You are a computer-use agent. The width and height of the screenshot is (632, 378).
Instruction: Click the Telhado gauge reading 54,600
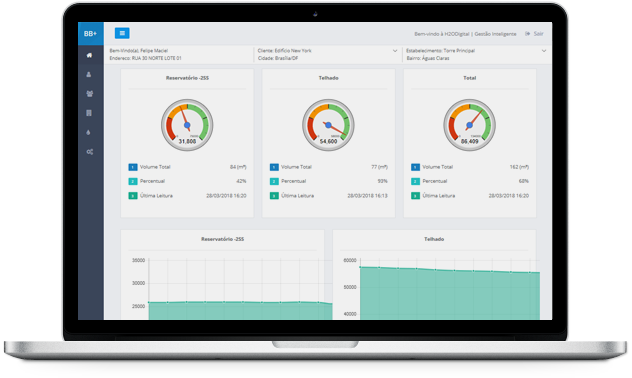[x=328, y=125]
